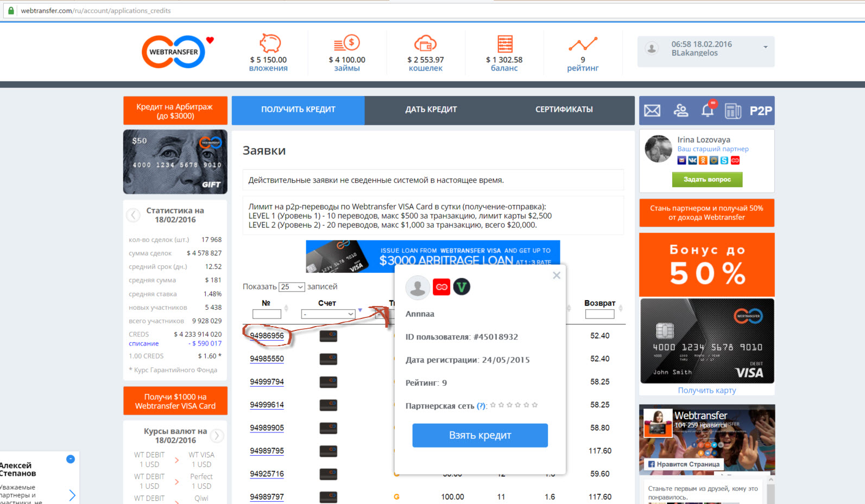Click card icon in row 94999794
The width and height of the screenshot is (865, 504).
coord(329,382)
